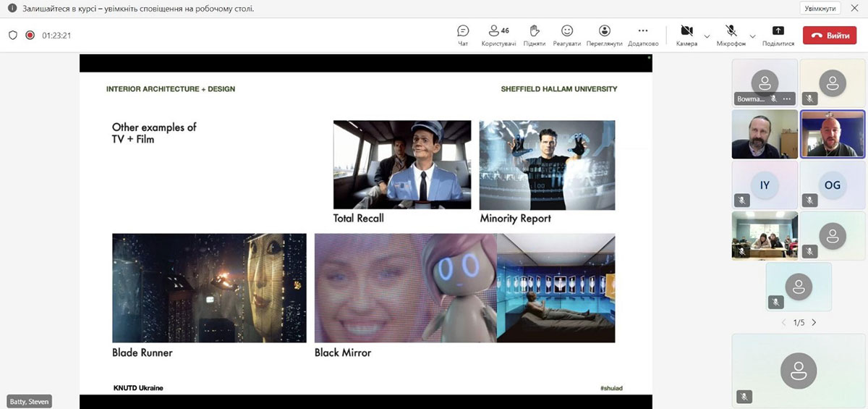The image size is (868, 409).
Task: Click the info icon in notification banner
Action: (x=12, y=9)
